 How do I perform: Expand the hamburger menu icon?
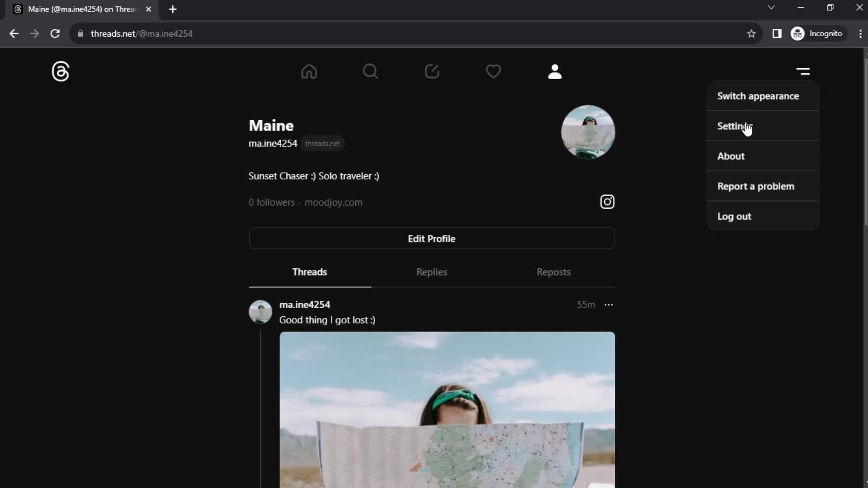[804, 71]
